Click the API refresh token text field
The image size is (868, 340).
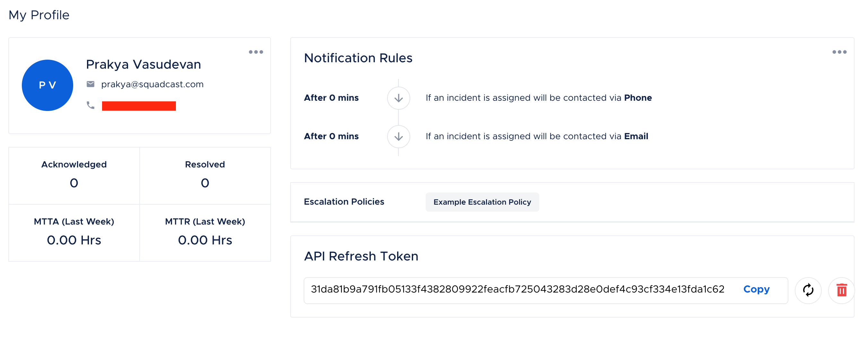coord(545,290)
